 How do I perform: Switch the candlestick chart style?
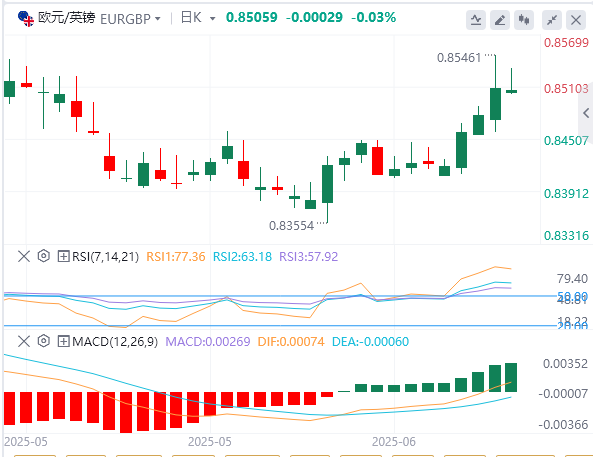click(x=524, y=20)
